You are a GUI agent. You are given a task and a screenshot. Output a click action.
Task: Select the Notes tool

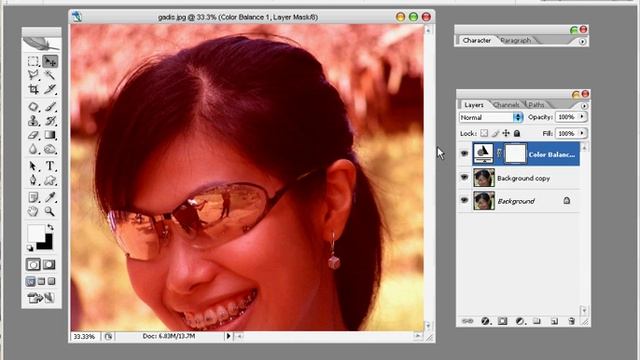33,198
